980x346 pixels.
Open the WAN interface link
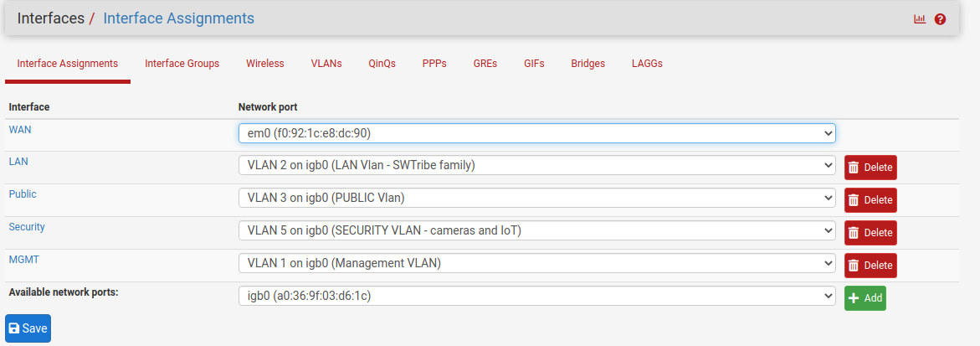(x=20, y=129)
